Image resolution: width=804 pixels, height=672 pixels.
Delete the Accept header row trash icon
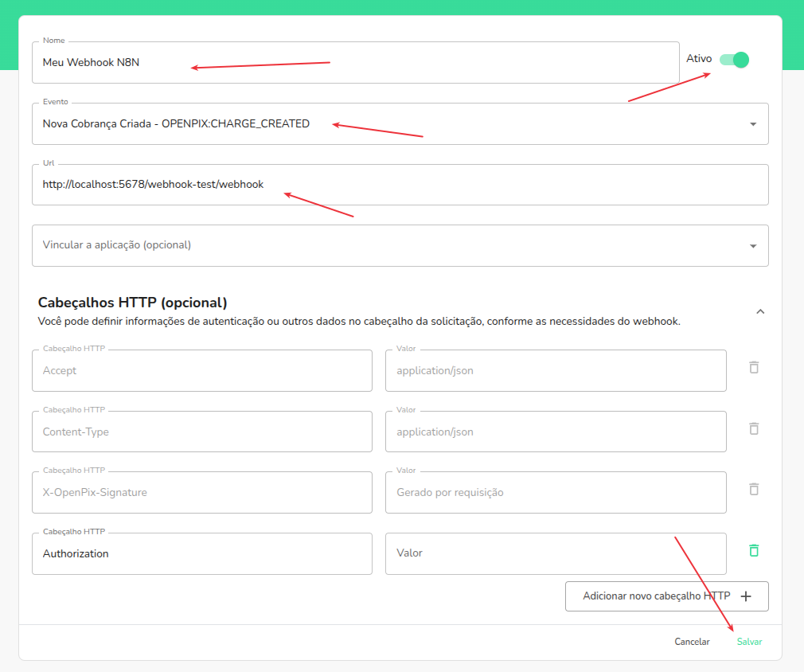pos(754,367)
